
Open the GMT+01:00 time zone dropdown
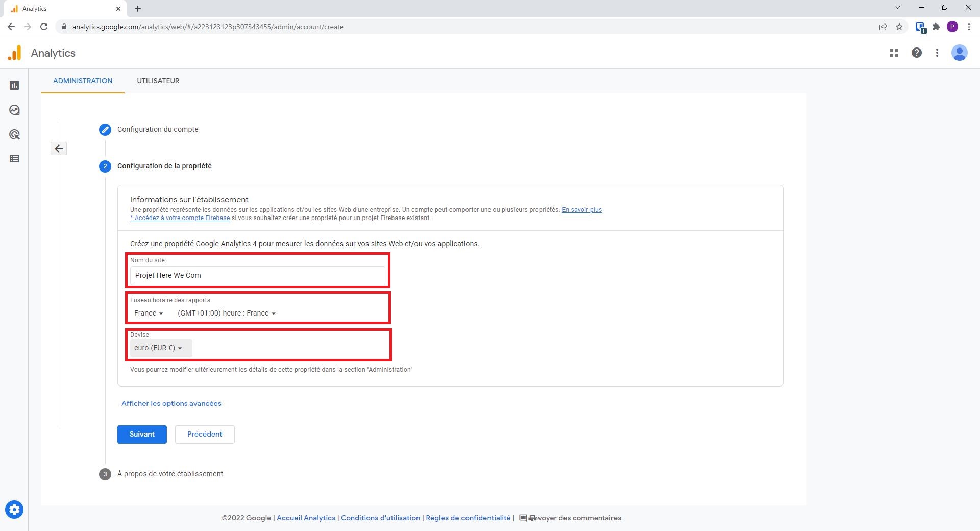click(x=227, y=313)
